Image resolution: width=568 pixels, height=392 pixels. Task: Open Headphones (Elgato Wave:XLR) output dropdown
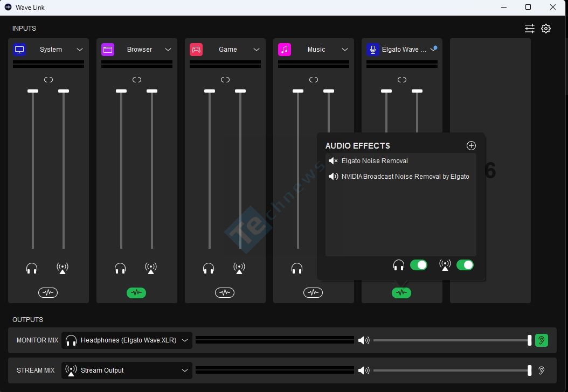pos(127,340)
